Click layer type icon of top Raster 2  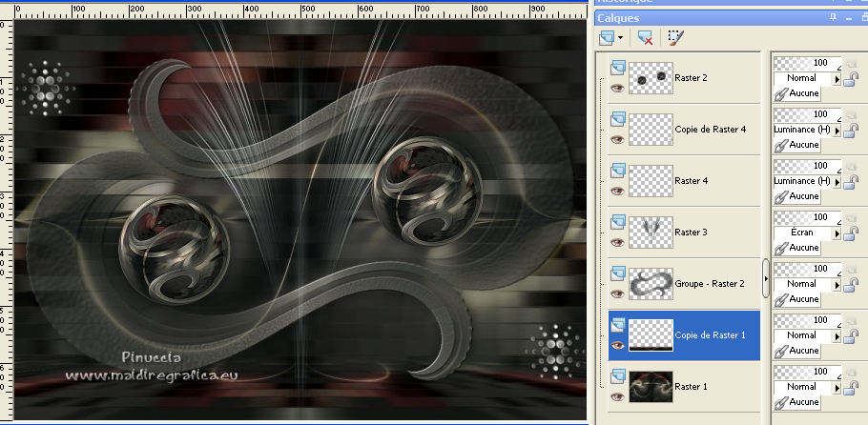coord(618,68)
